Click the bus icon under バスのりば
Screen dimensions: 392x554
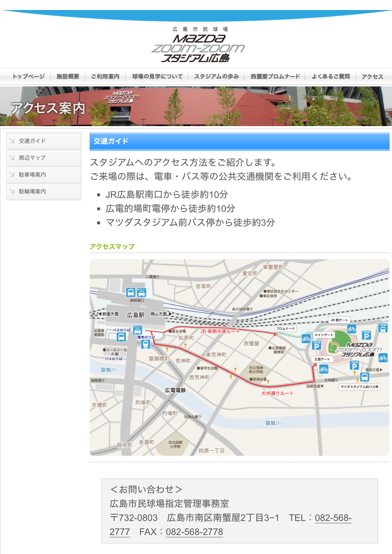coord(121,337)
